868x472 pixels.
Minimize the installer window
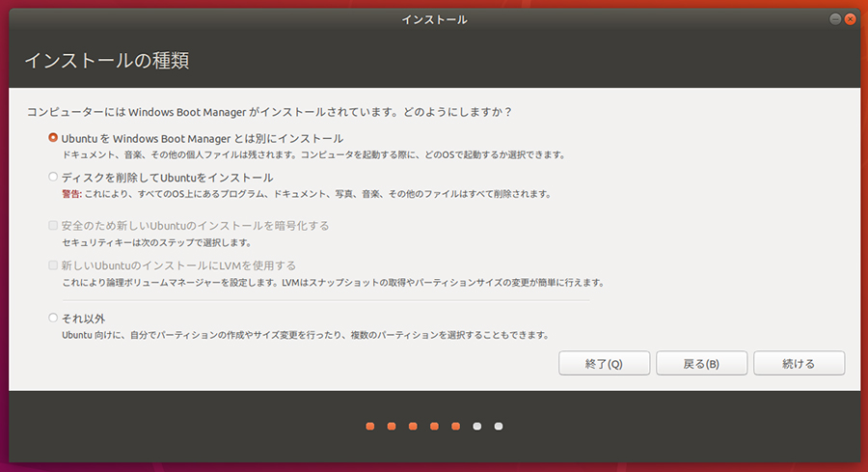point(835,19)
